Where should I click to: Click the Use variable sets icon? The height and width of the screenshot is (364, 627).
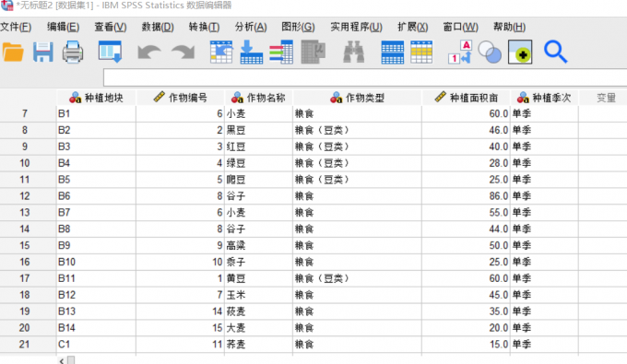(x=490, y=53)
